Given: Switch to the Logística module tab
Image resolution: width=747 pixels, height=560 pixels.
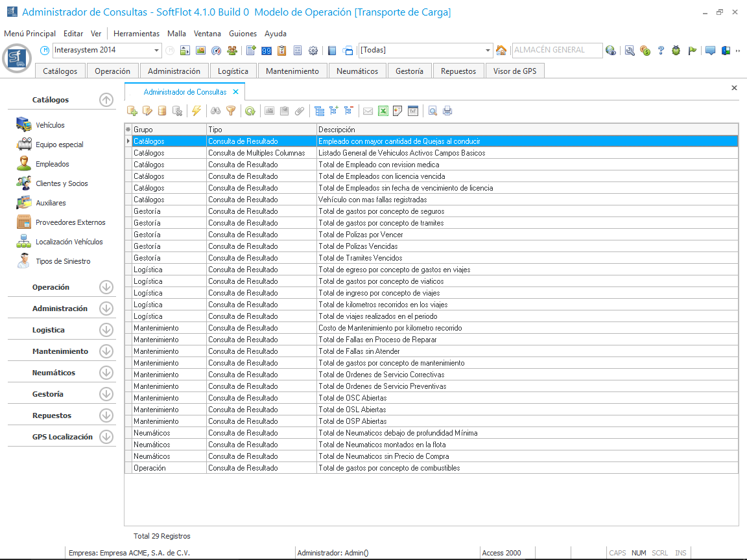Looking at the screenshot, I should [x=233, y=71].
